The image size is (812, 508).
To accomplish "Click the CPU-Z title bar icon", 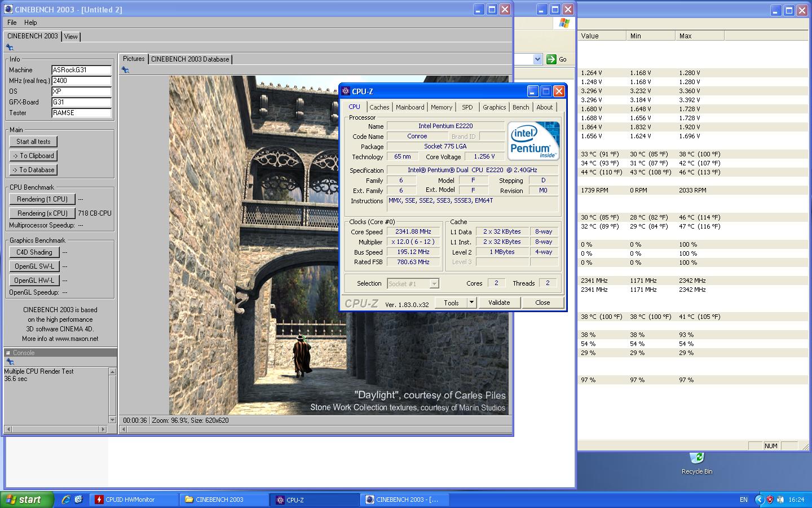I will (346, 91).
